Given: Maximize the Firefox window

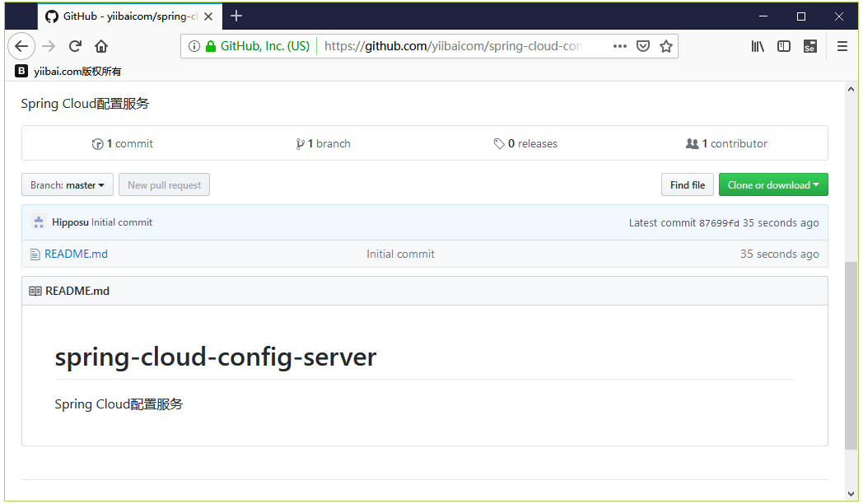Looking at the screenshot, I should [x=800, y=16].
